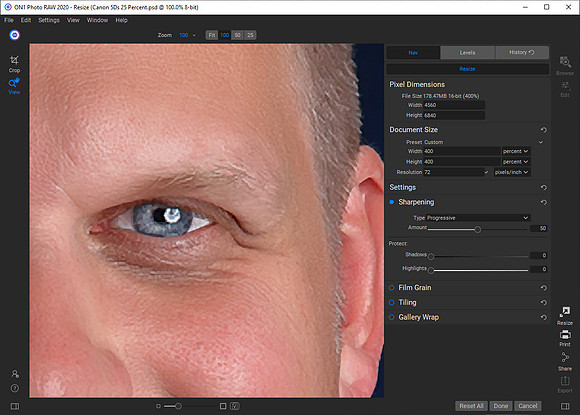The height and width of the screenshot is (415, 580).
Task: Open the Browse module
Action: [565, 65]
